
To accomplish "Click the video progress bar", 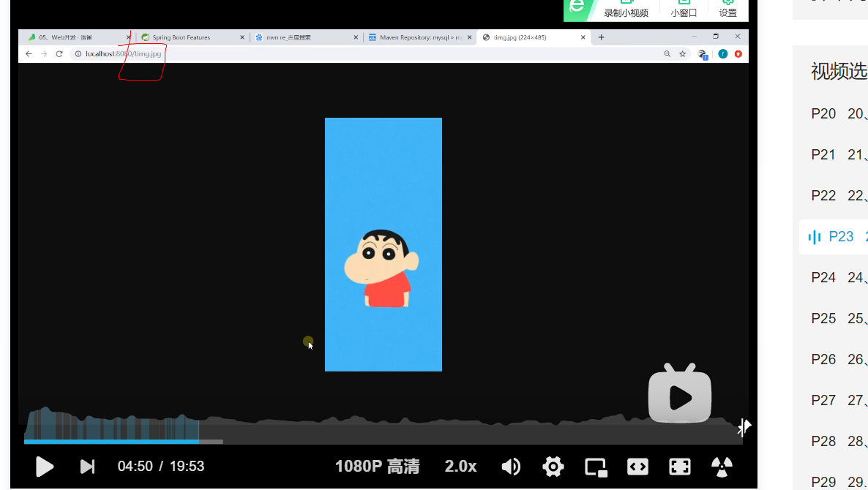I will [383, 441].
